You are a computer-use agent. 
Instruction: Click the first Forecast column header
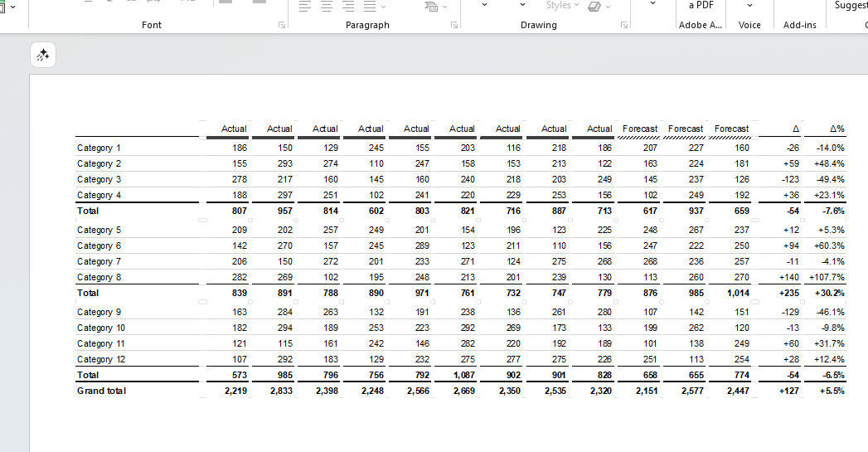click(640, 129)
